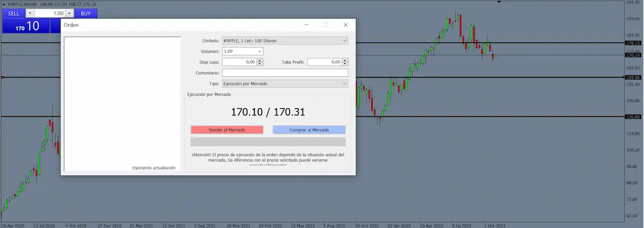The image size is (644, 228).
Task: Click the Take Profit value field
Action: (324, 62)
